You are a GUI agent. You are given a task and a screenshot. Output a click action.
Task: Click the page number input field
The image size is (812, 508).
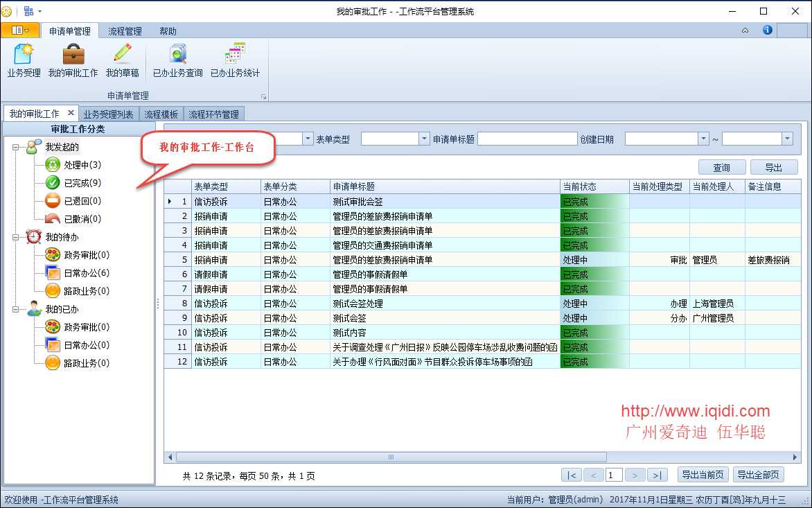pos(614,475)
